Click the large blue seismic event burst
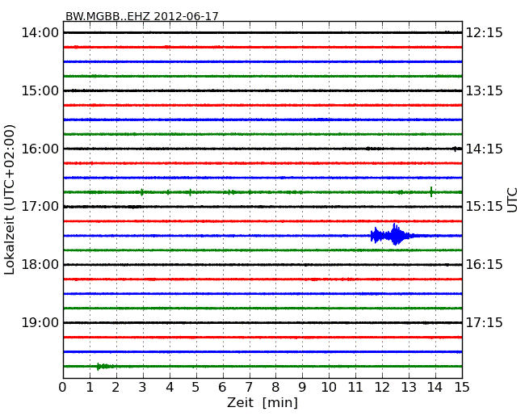The height and width of the screenshot is (420, 525). 391,234
